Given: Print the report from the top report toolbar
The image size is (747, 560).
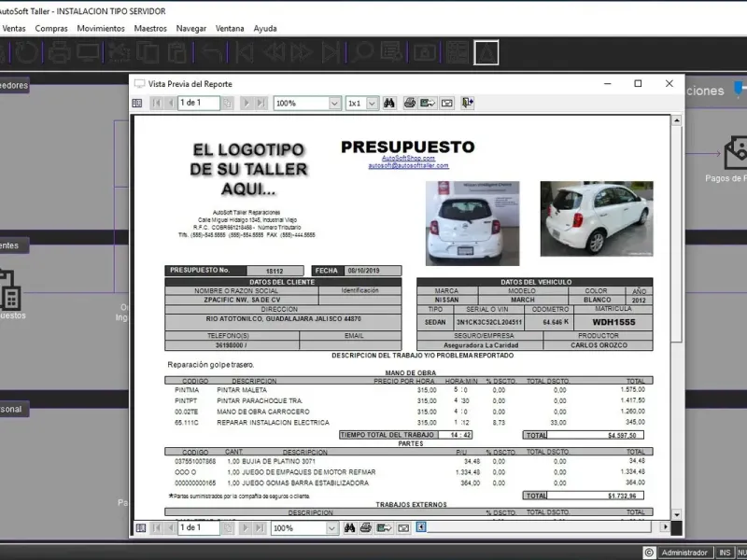Looking at the screenshot, I should pos(409,103).
